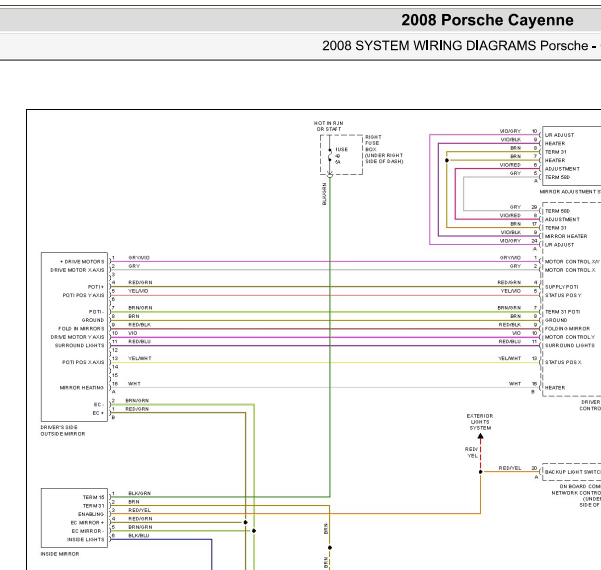601x570 pixels.
Task: Click the "2008 Porsche Cayenne" title
Action: (x=487, y=20)
